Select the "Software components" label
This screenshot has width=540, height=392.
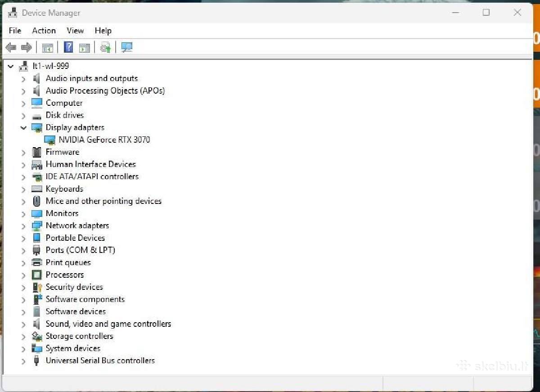85,299
